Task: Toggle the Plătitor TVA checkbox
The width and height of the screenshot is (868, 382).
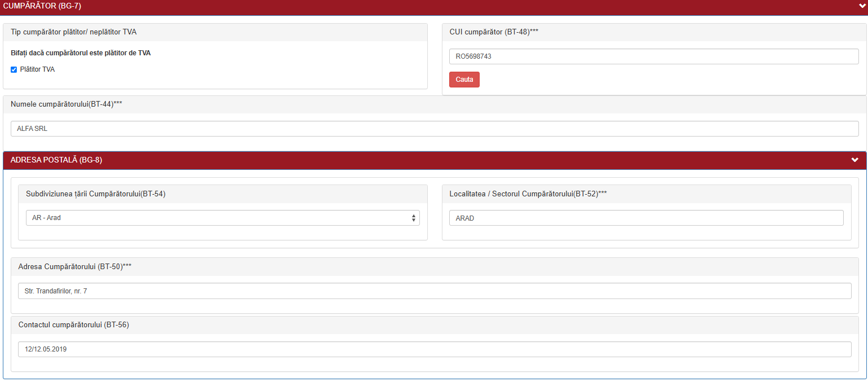Action: (14, 70)
